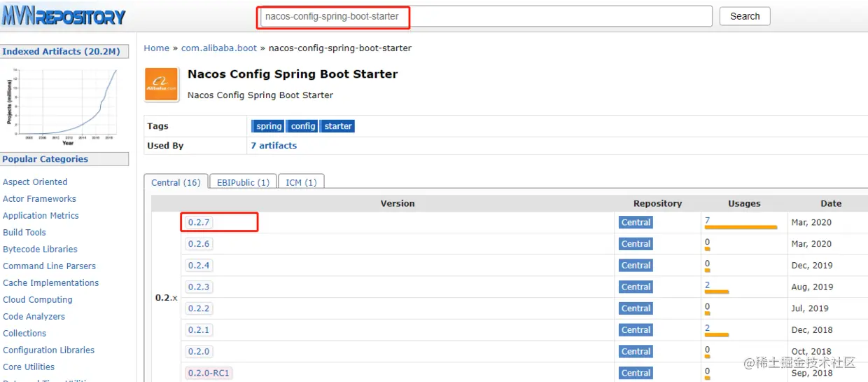Open version 0.2.3
Image resolution: width=868 pixels, height=382 pixels.
coord(199,287)
